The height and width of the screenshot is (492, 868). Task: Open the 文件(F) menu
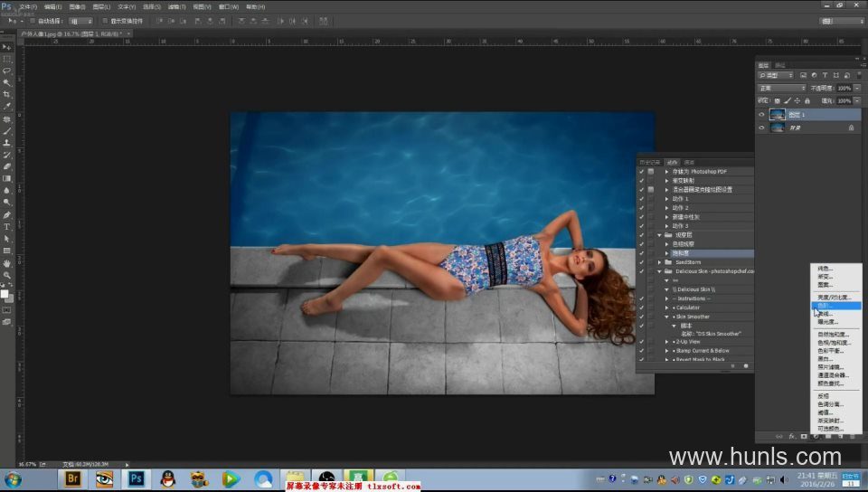click(x=28, y=6)
